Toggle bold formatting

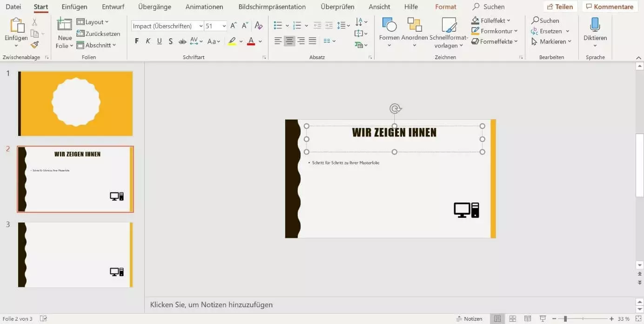(x=137, y=41)
